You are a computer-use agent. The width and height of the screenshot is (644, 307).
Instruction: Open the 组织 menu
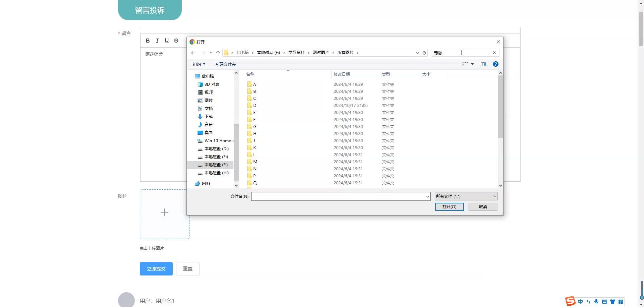coord(199,64)
